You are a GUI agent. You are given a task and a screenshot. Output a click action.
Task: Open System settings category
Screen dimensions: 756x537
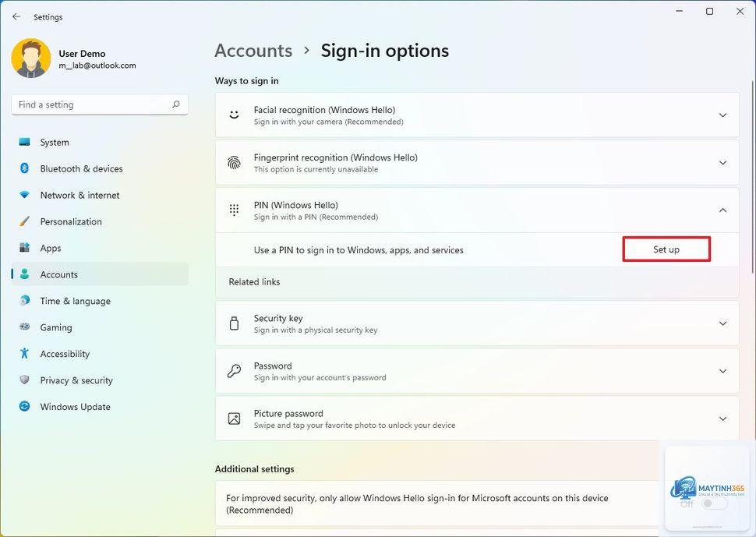[99, 142]
